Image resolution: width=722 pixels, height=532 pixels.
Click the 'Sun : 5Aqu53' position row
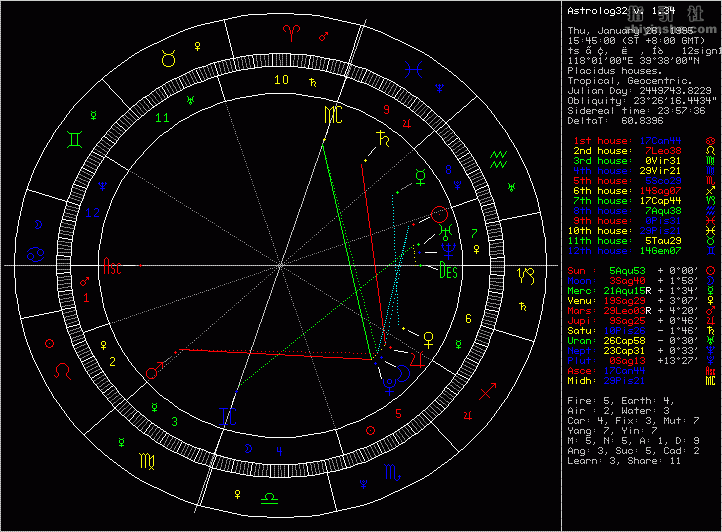641,271
